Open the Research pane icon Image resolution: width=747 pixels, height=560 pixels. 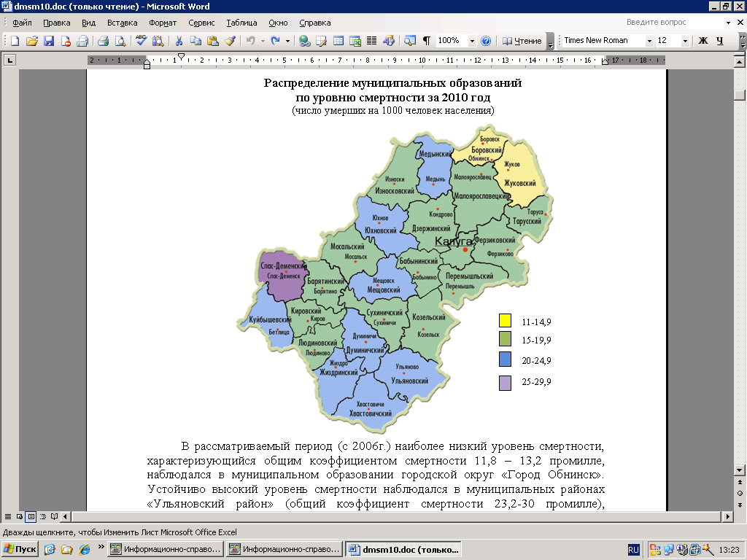(x=158, y=41)
